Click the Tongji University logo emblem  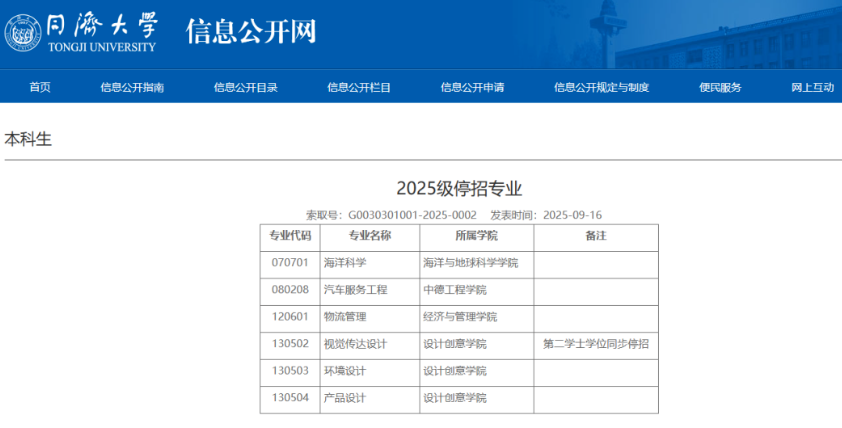point(25,32)
